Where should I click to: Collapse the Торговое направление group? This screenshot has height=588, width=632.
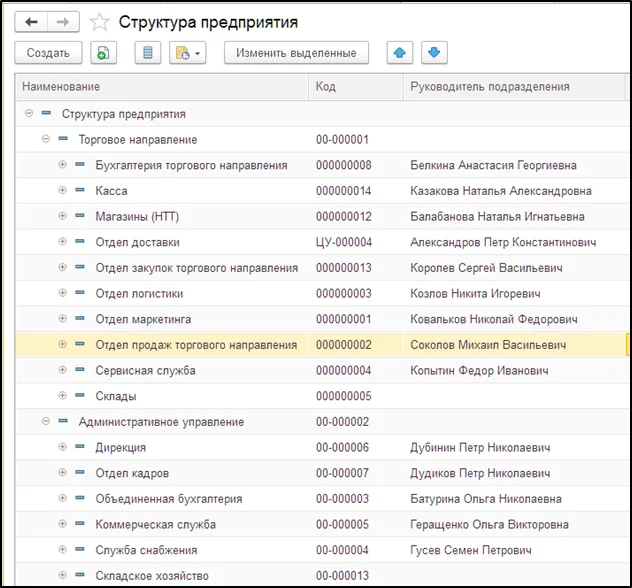click(x=45, y=140)
